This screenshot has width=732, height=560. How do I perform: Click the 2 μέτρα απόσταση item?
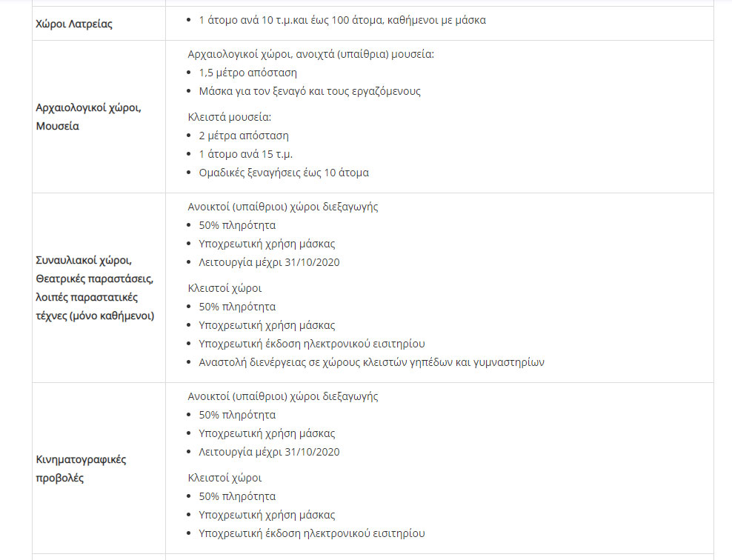(244, 136)
